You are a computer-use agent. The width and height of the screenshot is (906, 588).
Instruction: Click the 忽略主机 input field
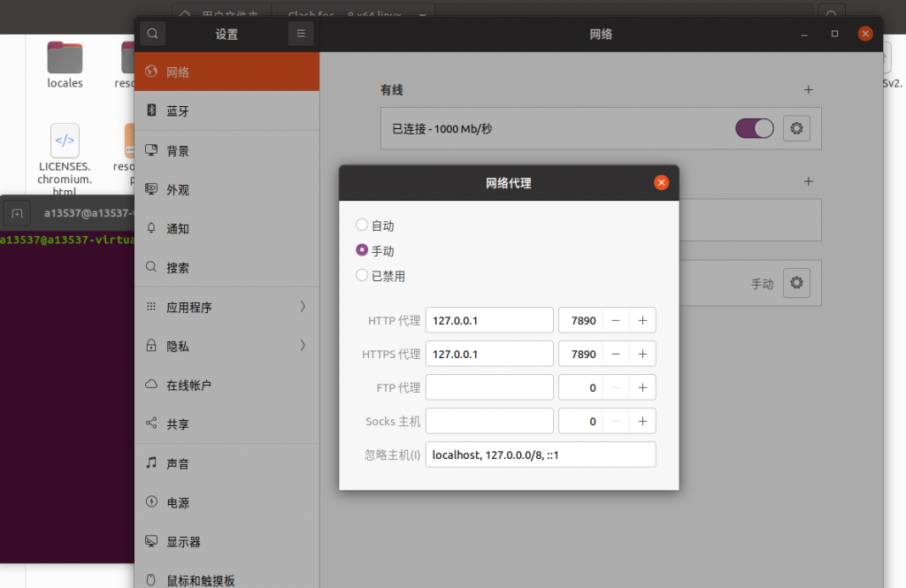[x=541, y=454]
